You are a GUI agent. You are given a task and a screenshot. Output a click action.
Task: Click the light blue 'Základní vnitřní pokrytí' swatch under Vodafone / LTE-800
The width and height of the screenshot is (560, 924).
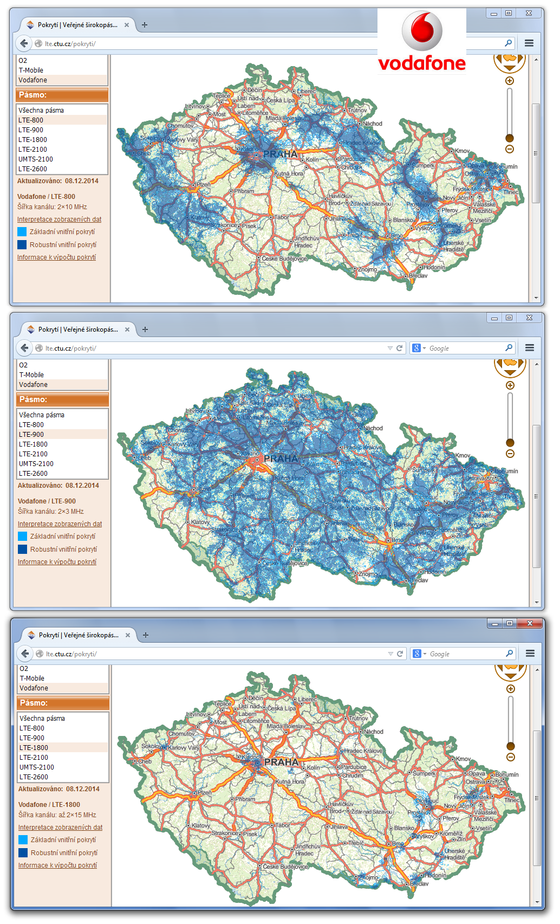pos(22,231)
